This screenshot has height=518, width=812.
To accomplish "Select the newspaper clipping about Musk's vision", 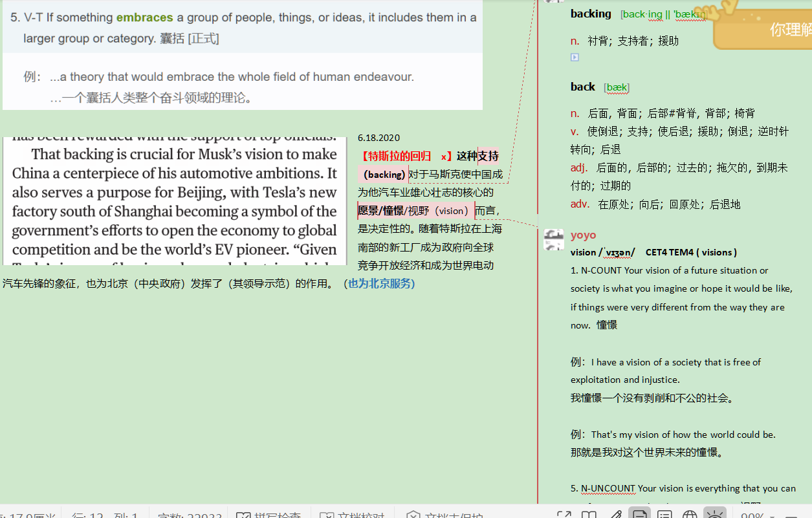I will coord(175,200).
